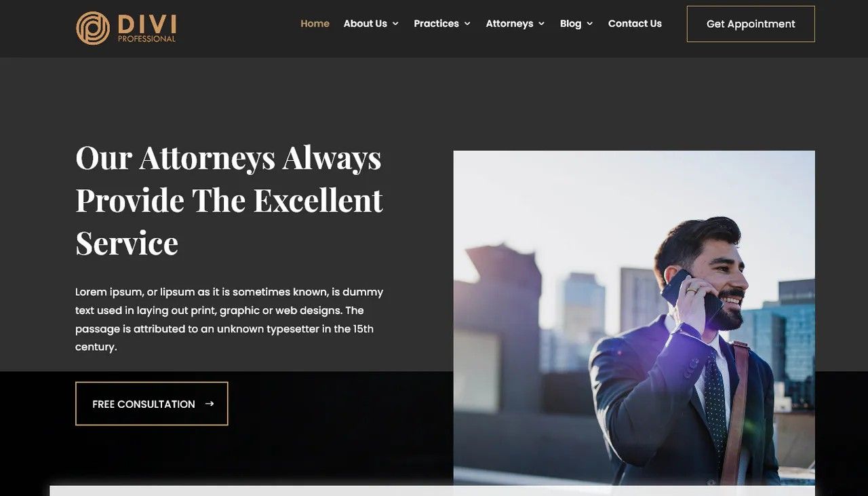The width and height of the screenshot is (868, 496).
Task: Open the About Us menu item
Action: [366, 24]
